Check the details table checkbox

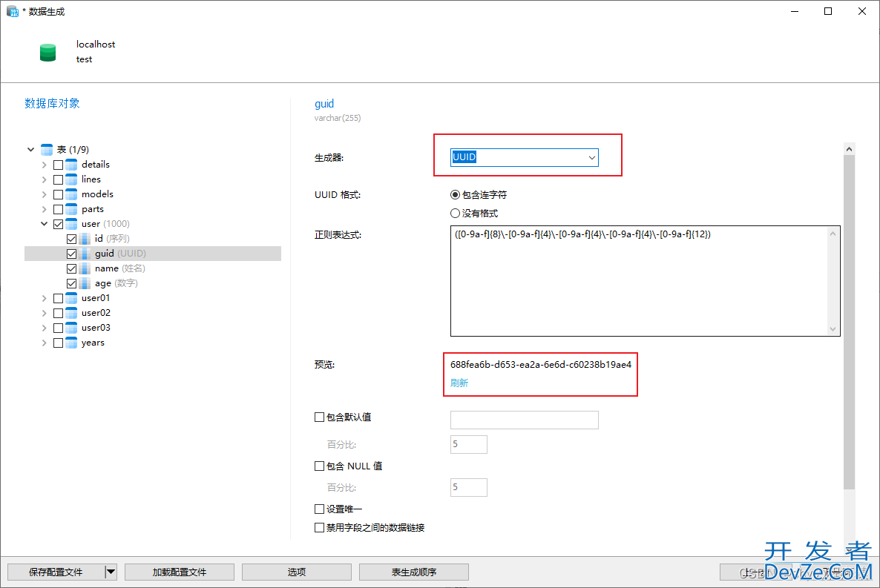[x=59, y=165]
